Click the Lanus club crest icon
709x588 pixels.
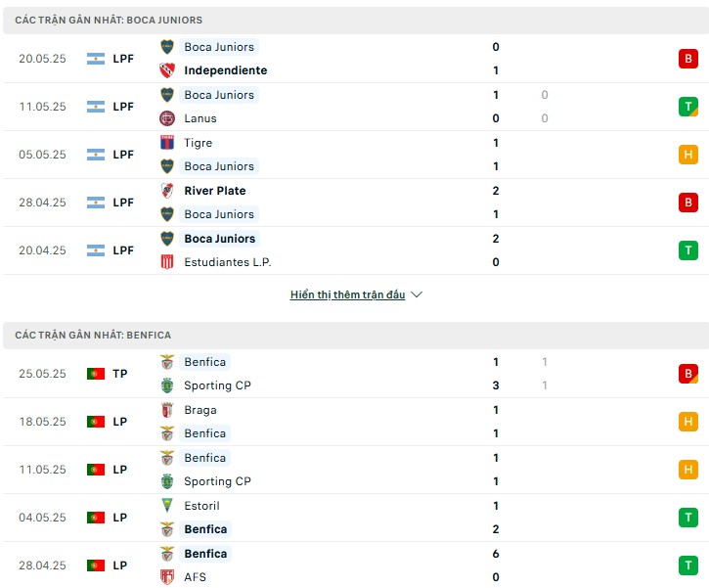click(167, 118)
